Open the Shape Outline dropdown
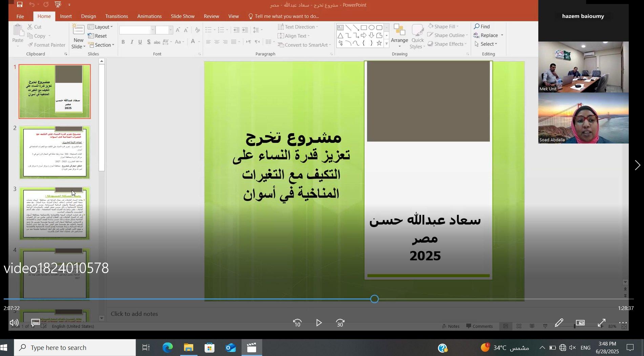644x356 pixels. point(448,35)
